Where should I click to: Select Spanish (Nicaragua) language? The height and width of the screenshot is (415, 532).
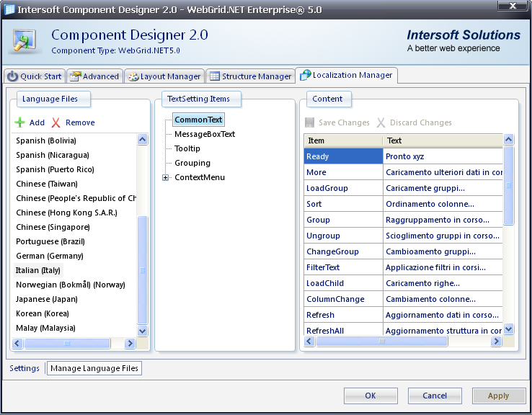[53, 155]
